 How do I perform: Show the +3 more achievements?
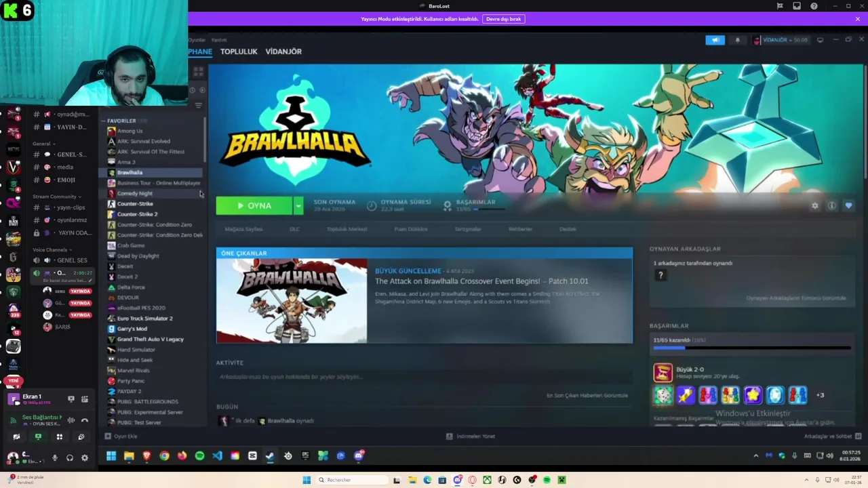tap(820, 395)
